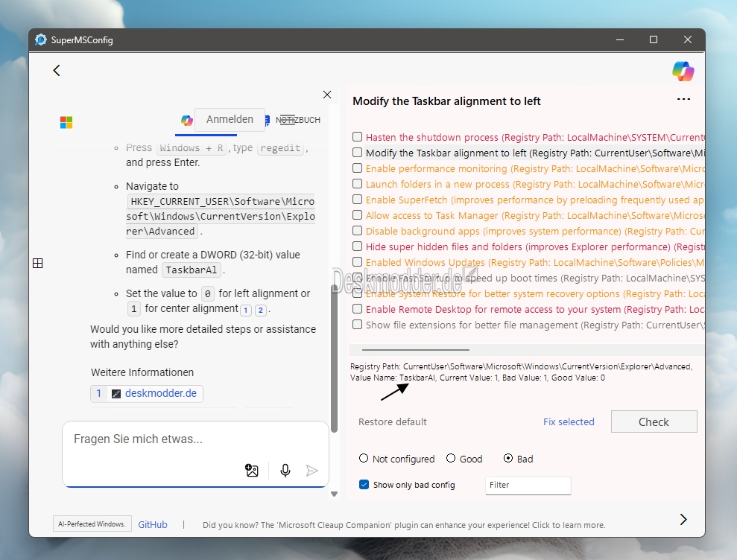Click the AI-Perfected Windows button
The image size is (737, 560).
(92, 524)
